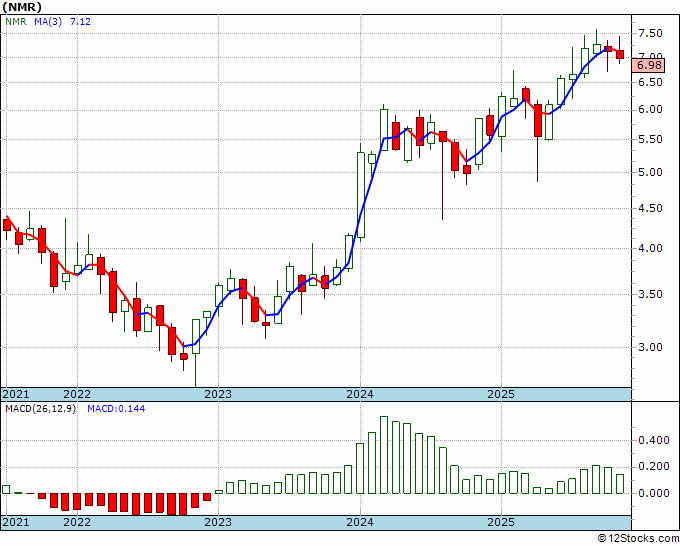The height and width of the screenshot is (546, 680).
Task: Click 2021 on the price chart time axis
Action: [16, 394]
